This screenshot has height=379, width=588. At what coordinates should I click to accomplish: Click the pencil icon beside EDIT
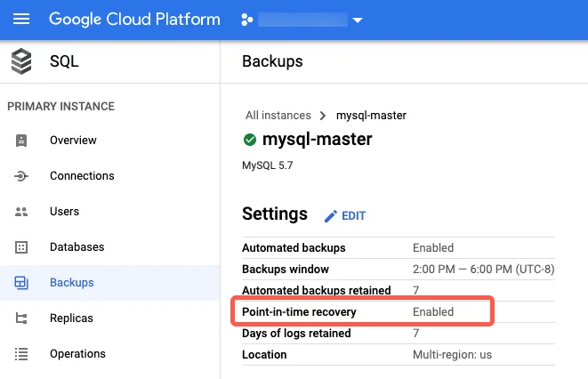[x=330, y=216]
